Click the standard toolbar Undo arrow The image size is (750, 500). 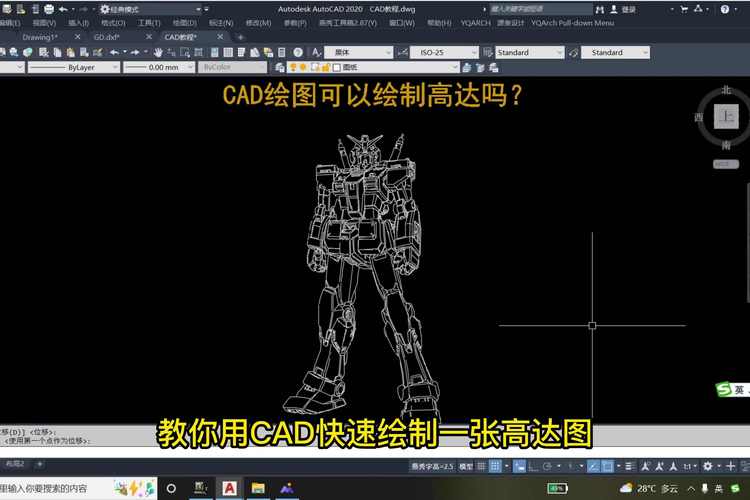pos(114,52)
